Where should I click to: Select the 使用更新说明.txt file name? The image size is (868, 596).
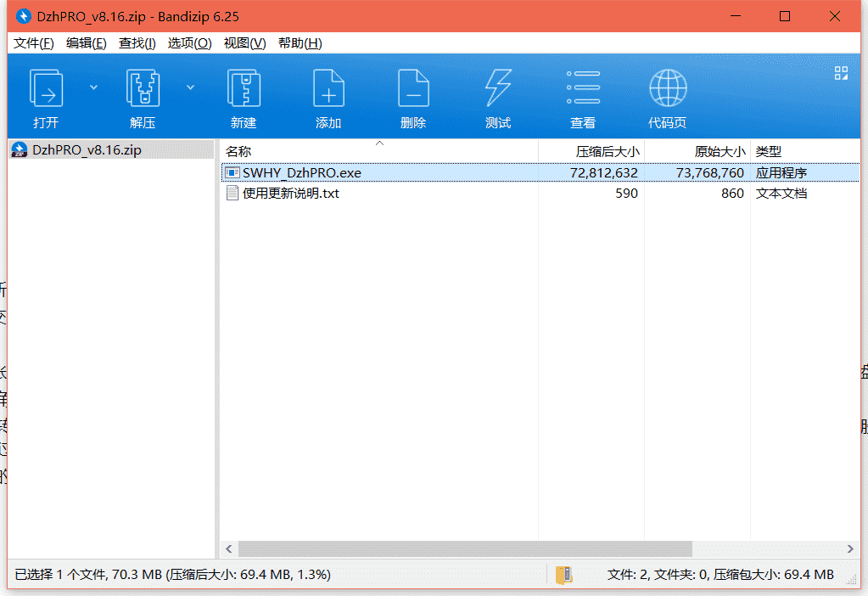click(x=291, y=194)
